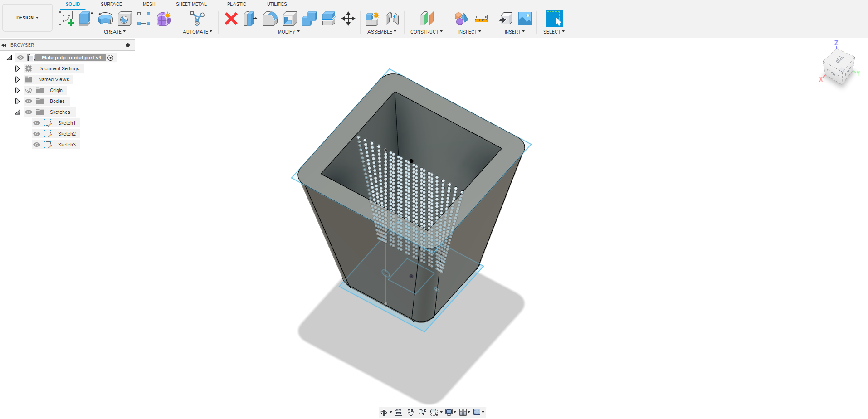Hide the Sketches folder
868x419 pixels.
tap(29, 112)
